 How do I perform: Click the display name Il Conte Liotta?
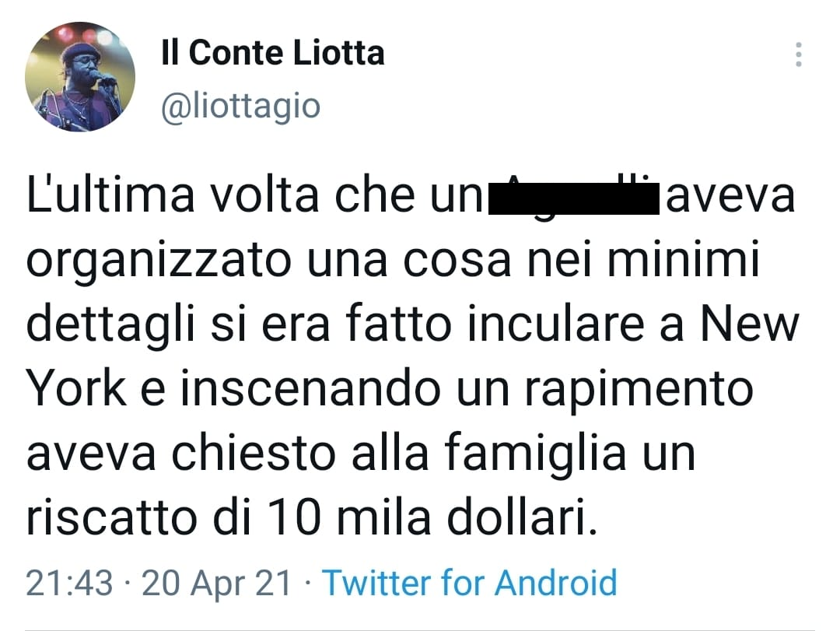[273, 53]
